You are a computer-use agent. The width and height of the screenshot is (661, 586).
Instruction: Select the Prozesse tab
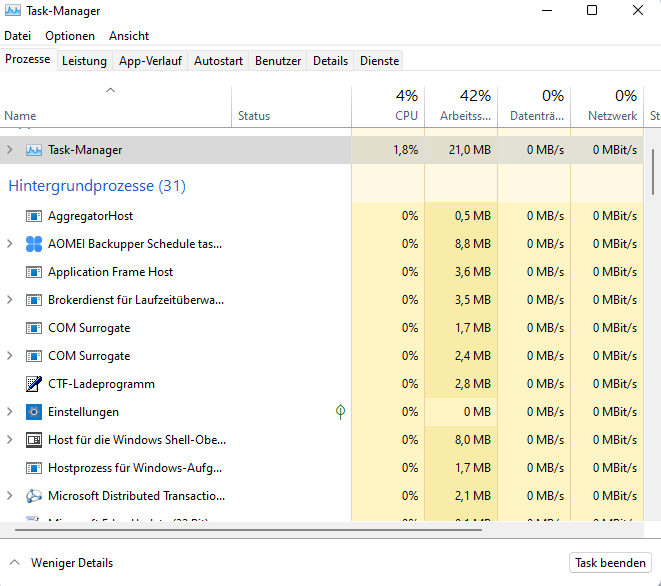[x=28, y=59]
